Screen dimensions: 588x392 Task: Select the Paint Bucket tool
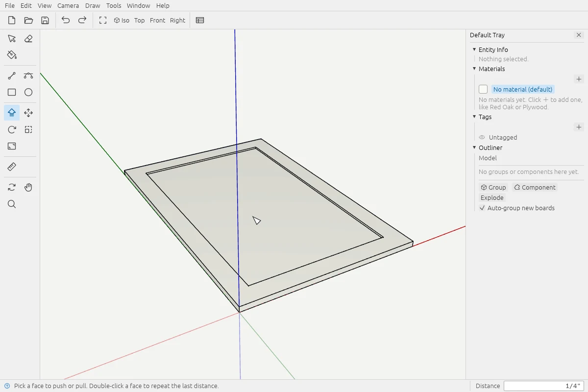tap(12, 55)
